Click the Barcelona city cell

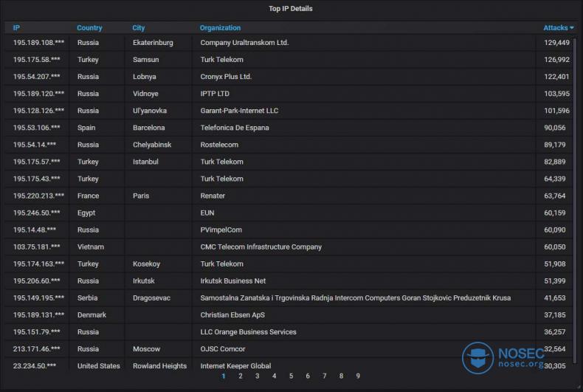click(149, 128)
